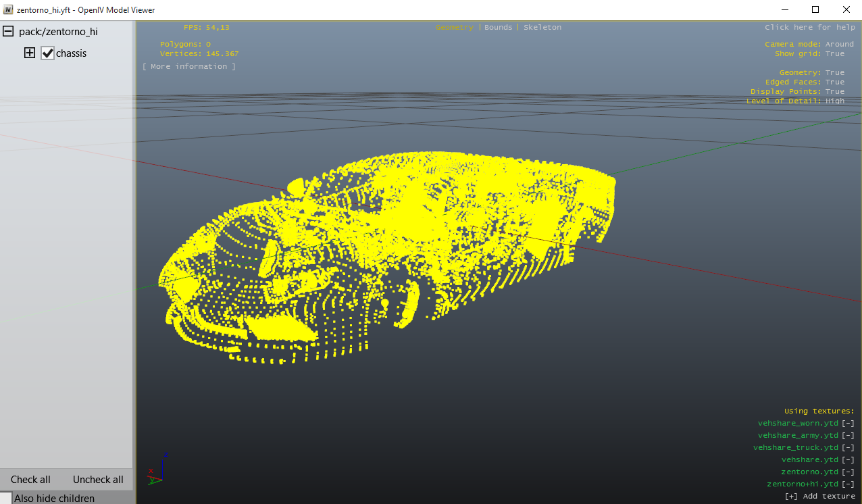The width and height of the screenshot is (862, 504).
Task: Click [+] Add texture
Action: tap(819, 496)
